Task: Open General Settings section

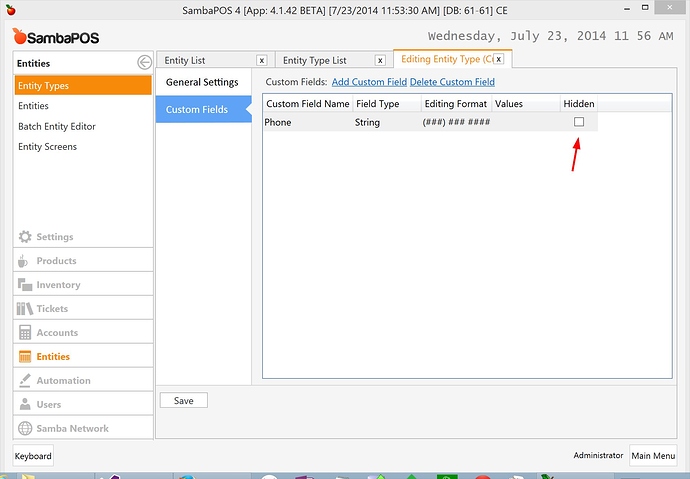Action: (203, 82)
